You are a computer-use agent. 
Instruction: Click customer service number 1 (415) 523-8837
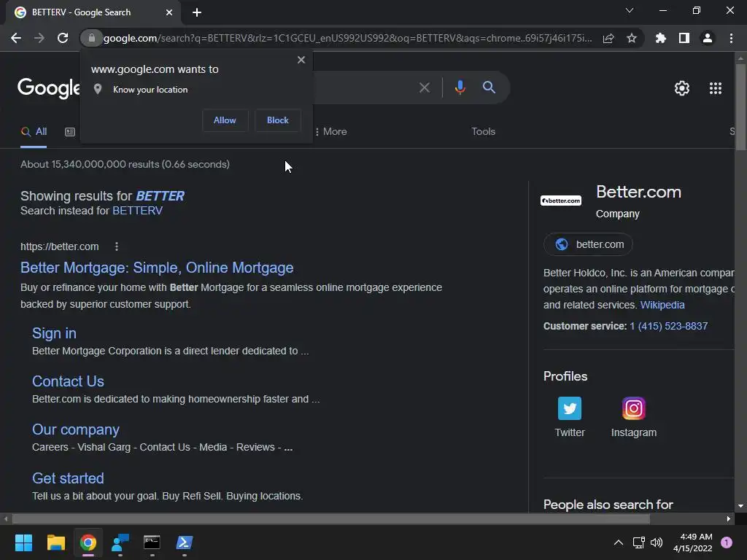click(668, 326)
